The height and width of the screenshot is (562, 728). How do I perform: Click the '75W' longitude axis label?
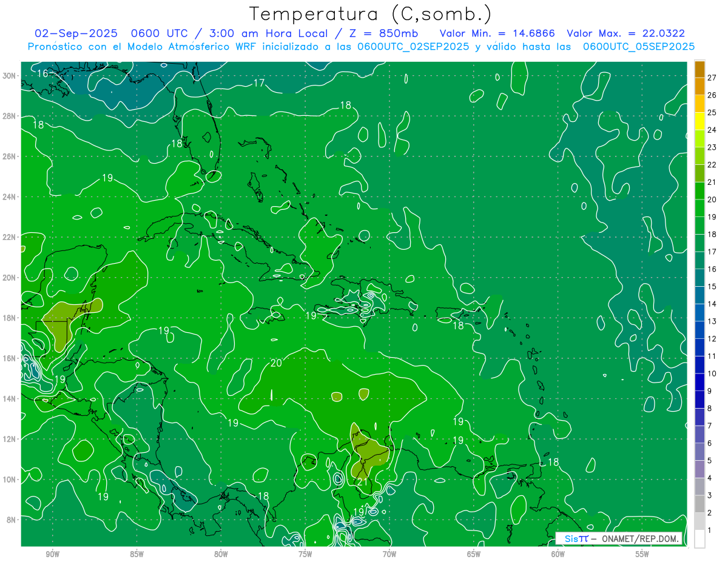(305, 554)
